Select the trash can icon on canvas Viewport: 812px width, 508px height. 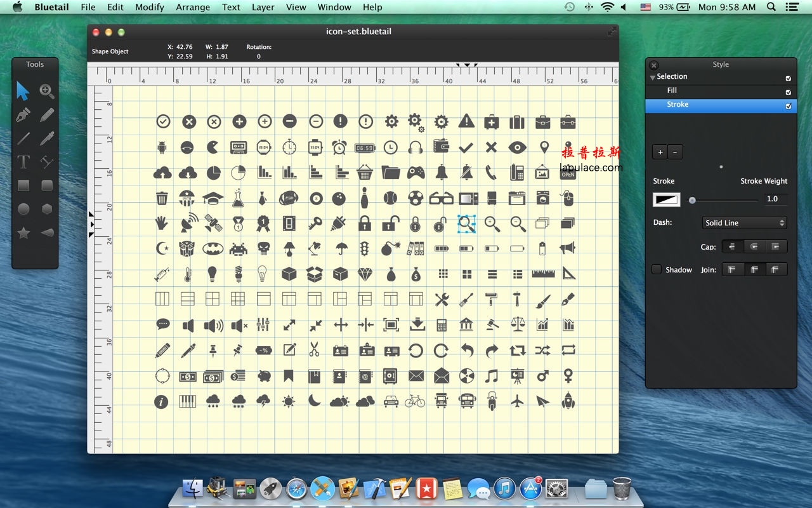(162, 197)
